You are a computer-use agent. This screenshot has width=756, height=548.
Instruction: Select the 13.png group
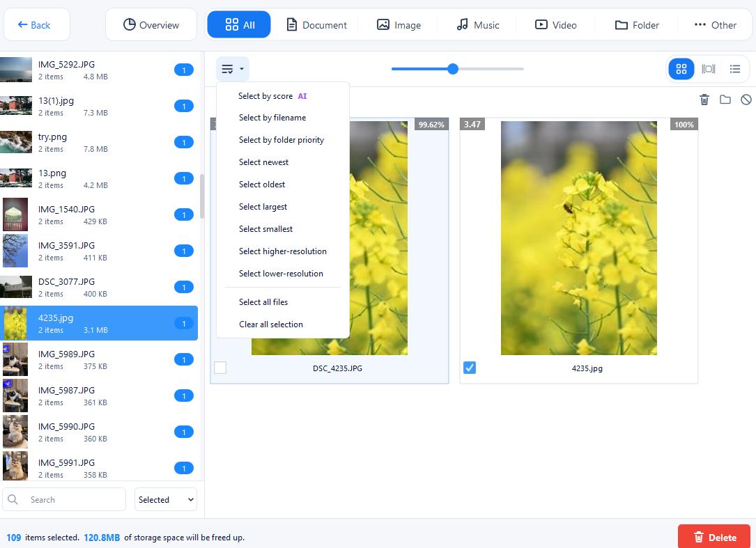point(99,178)
